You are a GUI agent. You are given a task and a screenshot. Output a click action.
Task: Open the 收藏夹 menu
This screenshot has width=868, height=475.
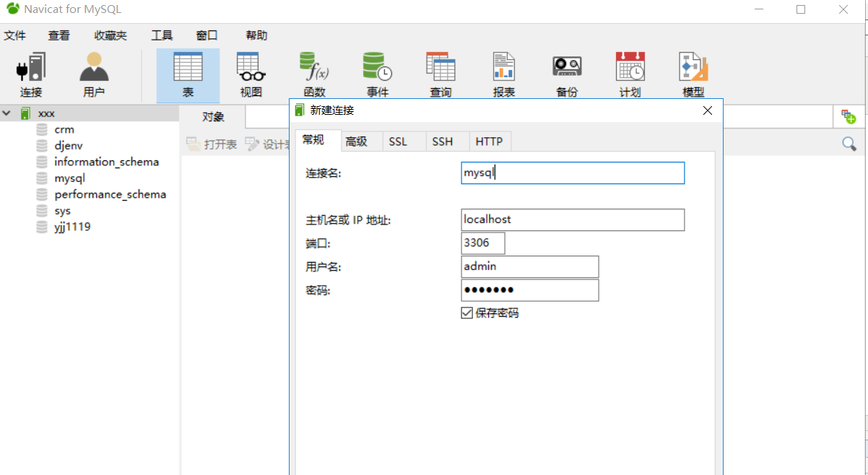click(x=110, y=35)
